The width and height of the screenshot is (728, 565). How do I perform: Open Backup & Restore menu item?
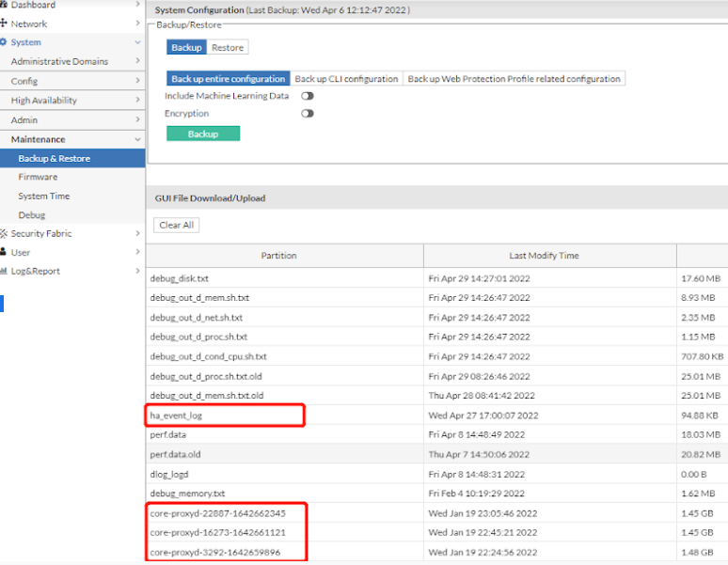tap(72, 159)
